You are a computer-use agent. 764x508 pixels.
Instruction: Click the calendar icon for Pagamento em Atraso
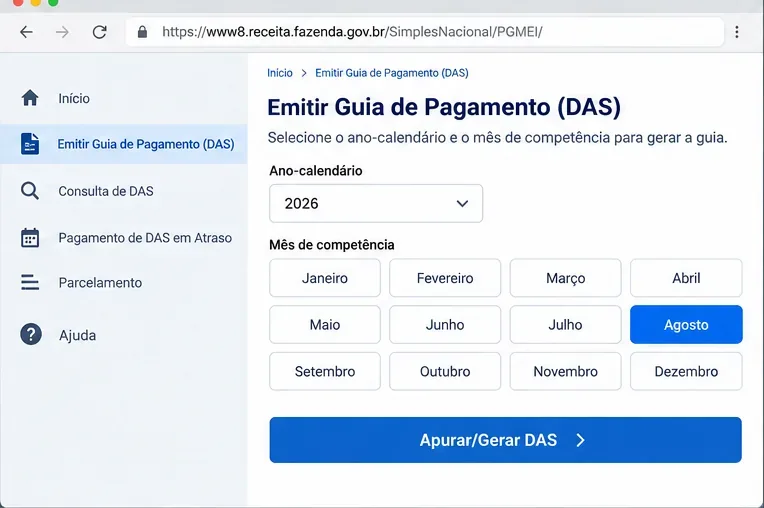pyautogui.click(x=30, y=238)
